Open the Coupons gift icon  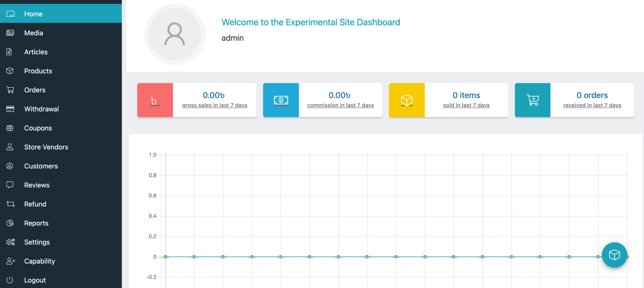pos(10,128)
